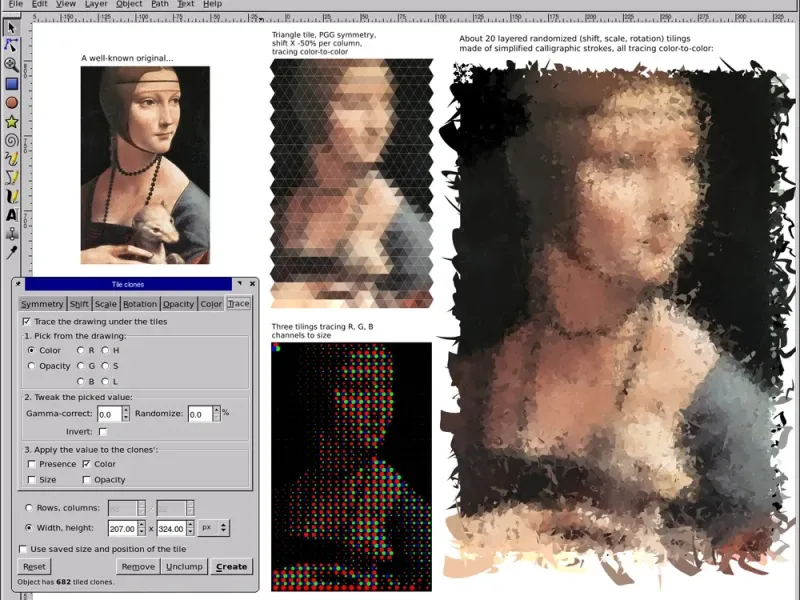The image size is (800, 600).
Task: Click the Gamma-correct value field
Action: click(x=110, y=414)
